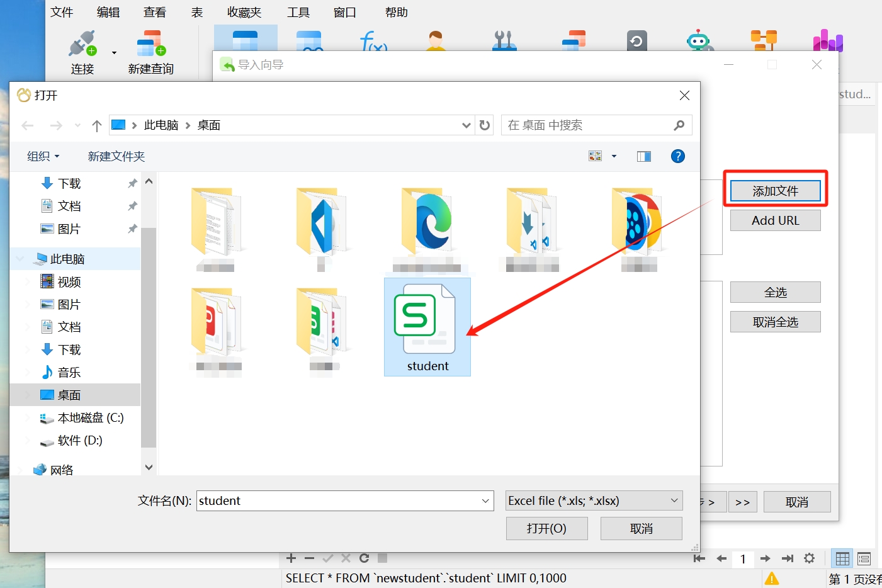Click the Connection plug icon
The height and width of the screenshot is (588, 882).
coord(82,44)
